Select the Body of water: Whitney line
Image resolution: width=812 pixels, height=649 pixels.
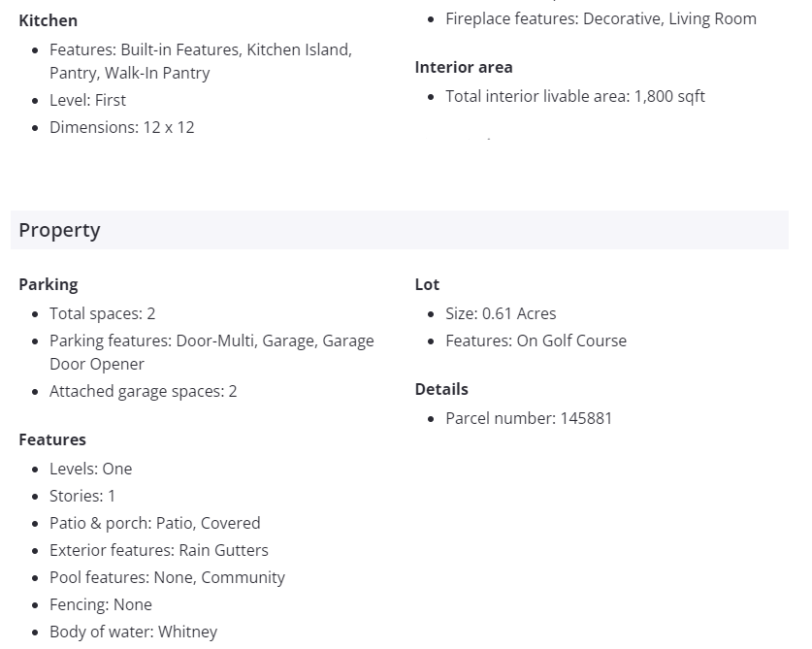click(x=134, y=632)
